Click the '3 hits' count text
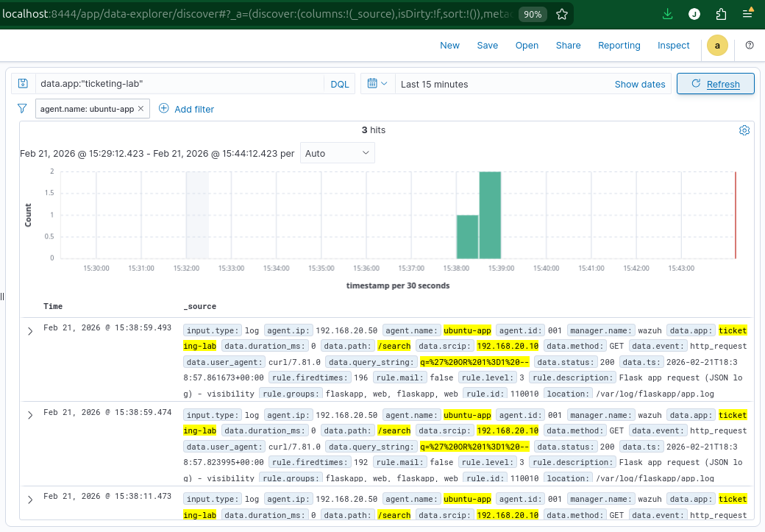The width and height of the screenshot is (765, 532). [x=374, y=130]
